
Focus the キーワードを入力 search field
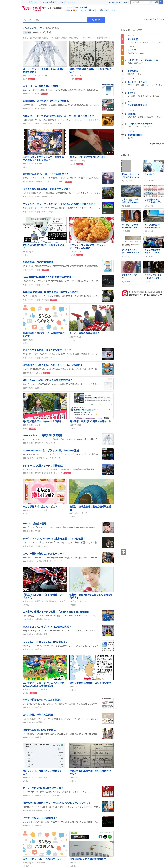point(55,20)
